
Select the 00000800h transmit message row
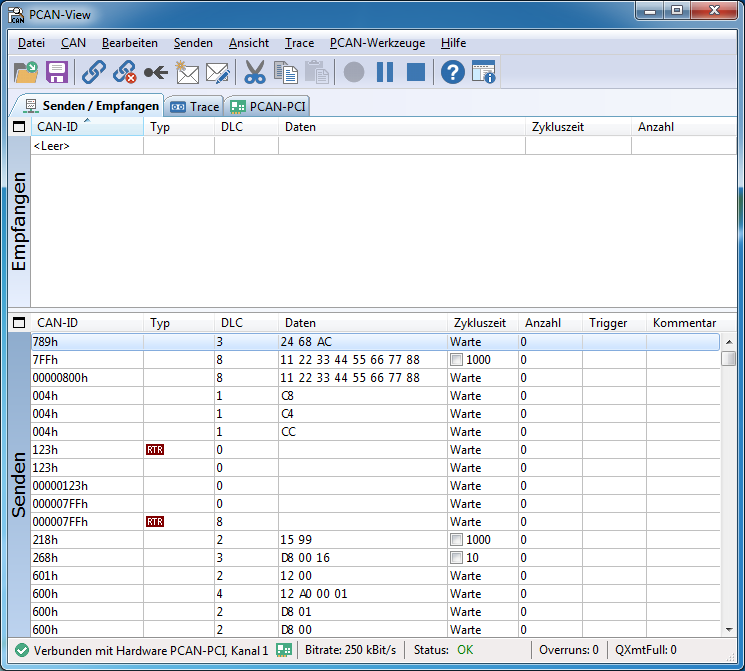pyautogui.click(x=60, y=378)
